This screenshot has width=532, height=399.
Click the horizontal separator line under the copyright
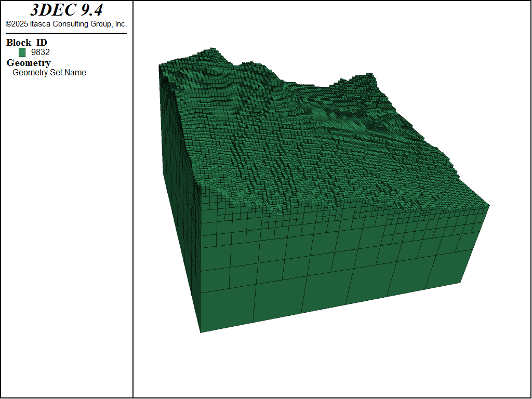pos(66,33)
